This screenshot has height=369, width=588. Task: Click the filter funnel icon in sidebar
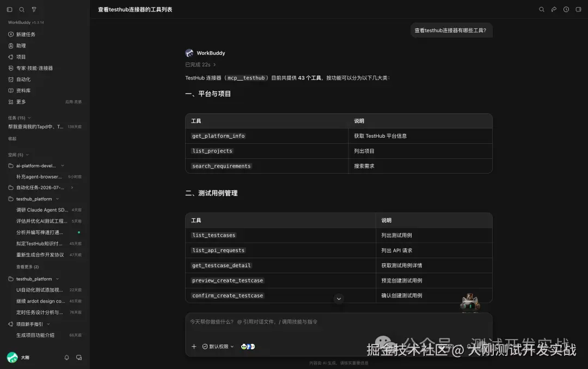[34, 9]
